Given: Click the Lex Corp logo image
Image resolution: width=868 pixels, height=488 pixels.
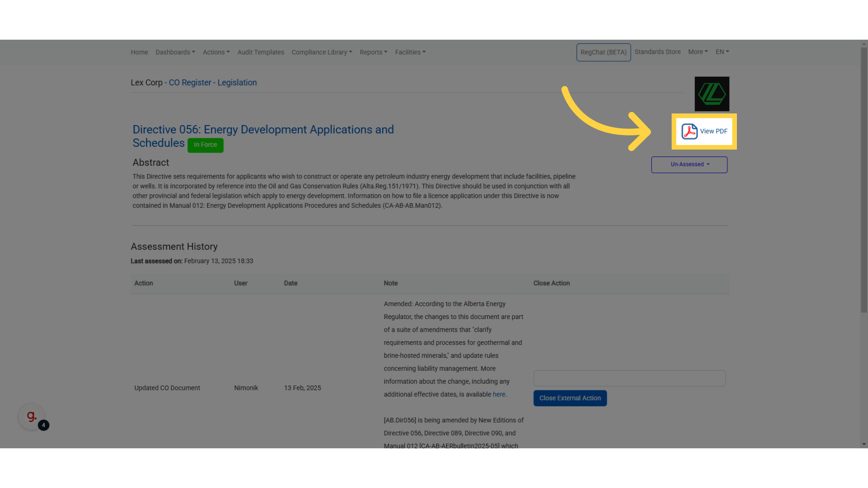Looking at the screenshot, I should pyautogui.click(x=712, y=94).
